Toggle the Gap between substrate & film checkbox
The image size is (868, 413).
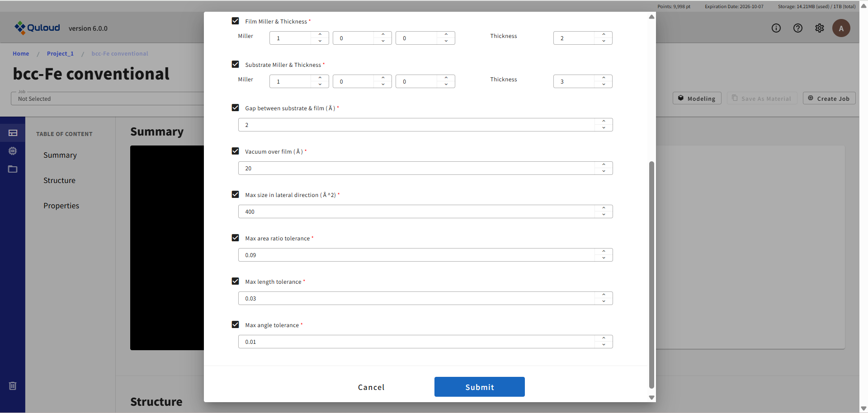point(235,108)
